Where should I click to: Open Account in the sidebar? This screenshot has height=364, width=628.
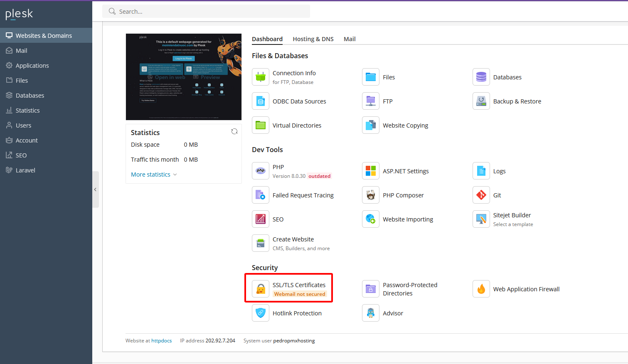click(46, 140)
